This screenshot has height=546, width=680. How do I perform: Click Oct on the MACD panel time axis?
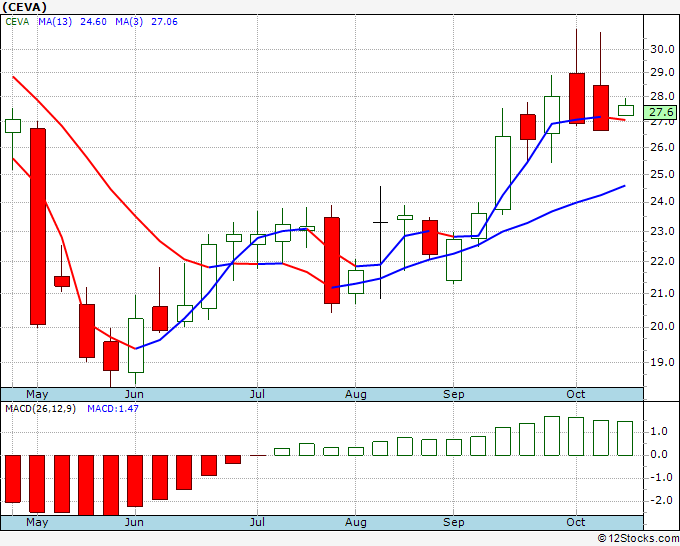click(x=576, y=523)
